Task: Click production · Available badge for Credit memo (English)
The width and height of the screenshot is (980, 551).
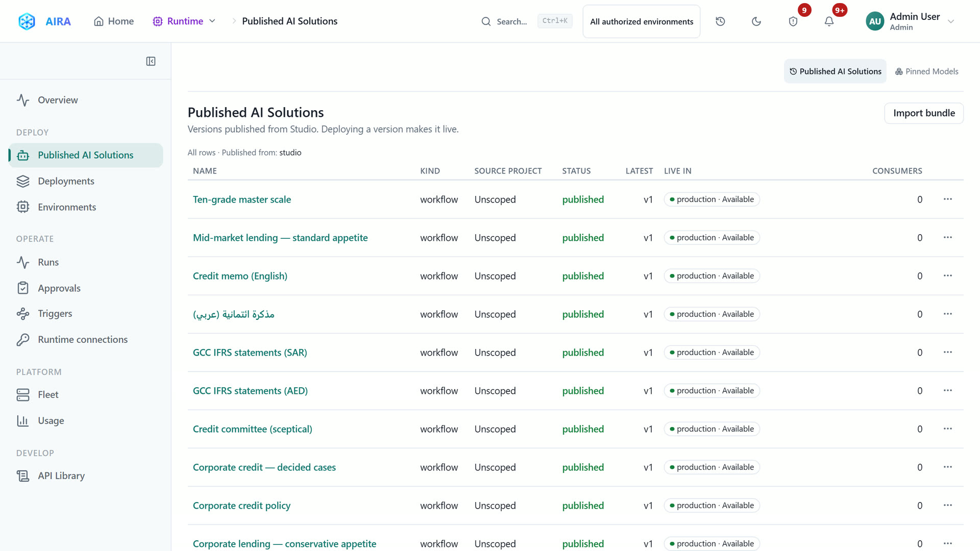Action: tap(712, 276)
